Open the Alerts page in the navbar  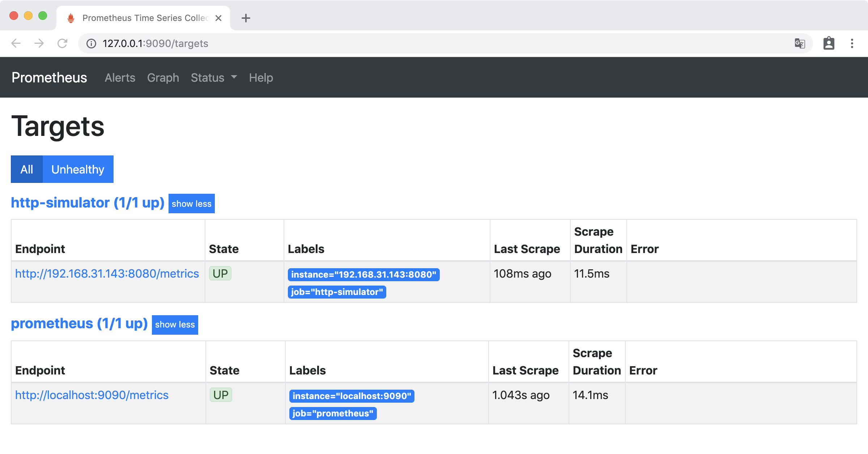120,77
